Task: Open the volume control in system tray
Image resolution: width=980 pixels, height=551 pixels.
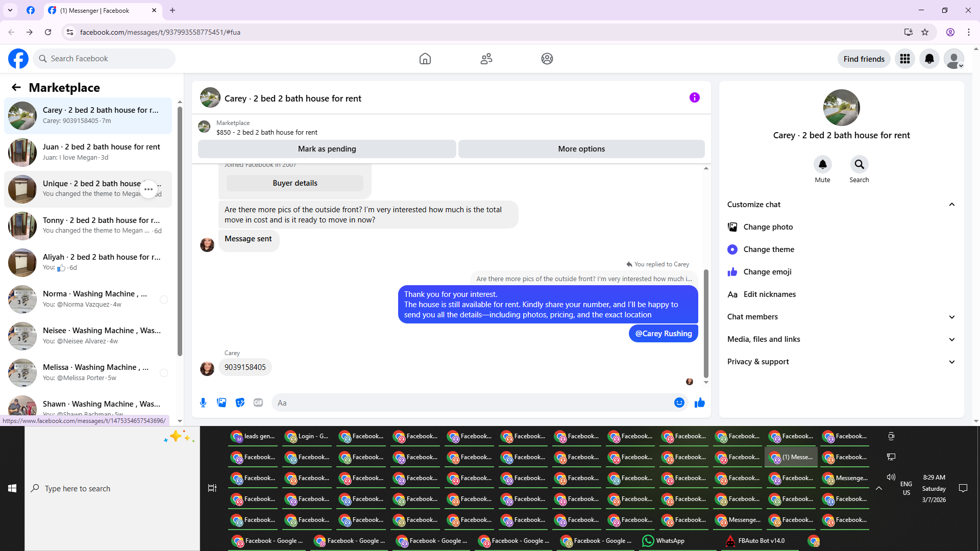Action: [891, 477]
